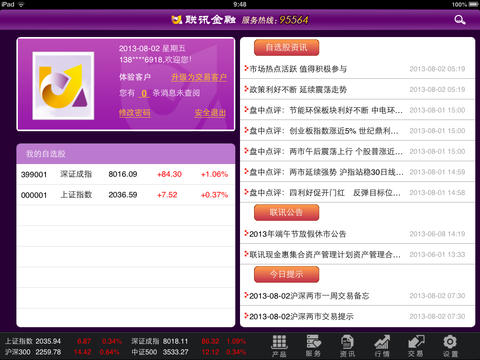Viewport: 480px width, 360px height.
Task: Click 修改密码 change password link
Action: point(134,113)
